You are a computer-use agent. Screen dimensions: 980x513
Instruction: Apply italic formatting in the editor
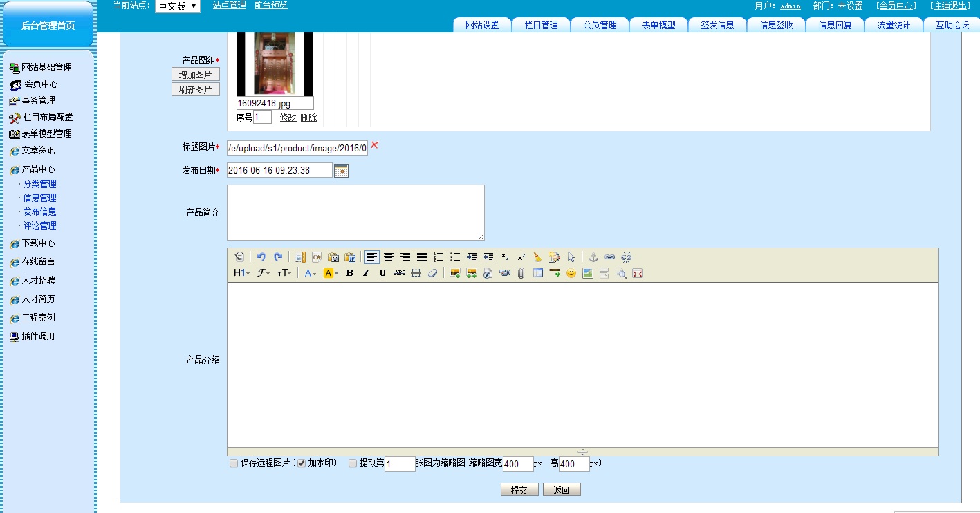[366, 273]
